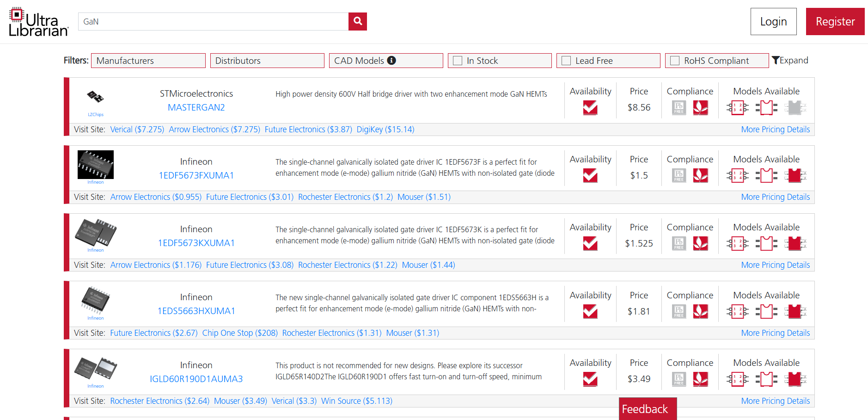
Task: Enable the In Stock checkbox
Action: click(458, 61)
